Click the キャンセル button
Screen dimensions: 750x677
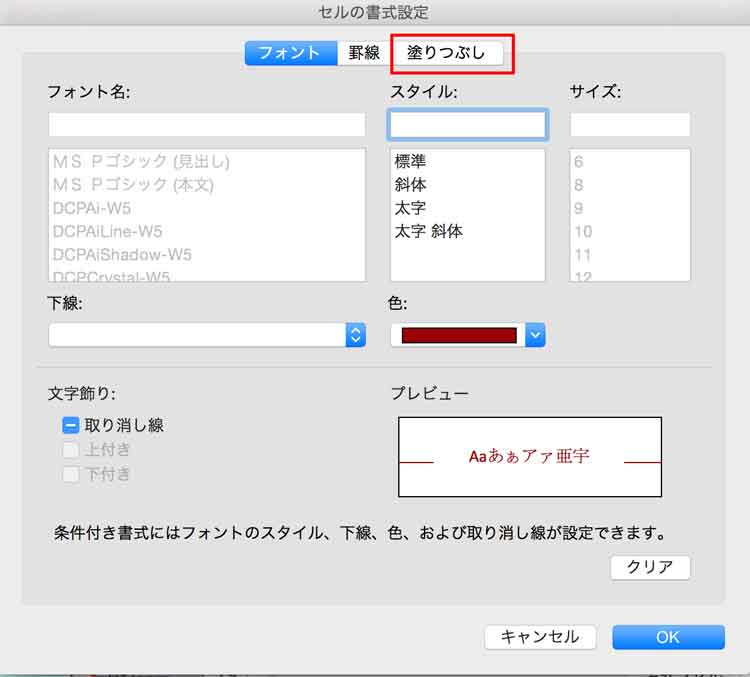(540, 637)
